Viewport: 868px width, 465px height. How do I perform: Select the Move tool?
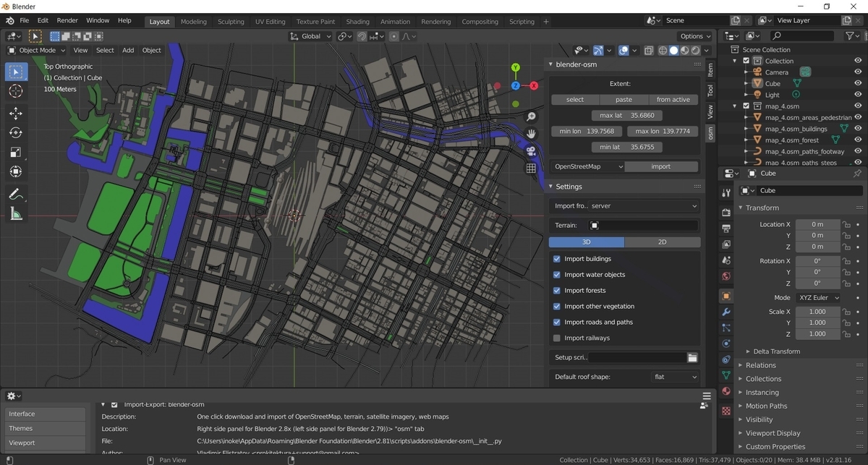point(16,114)
